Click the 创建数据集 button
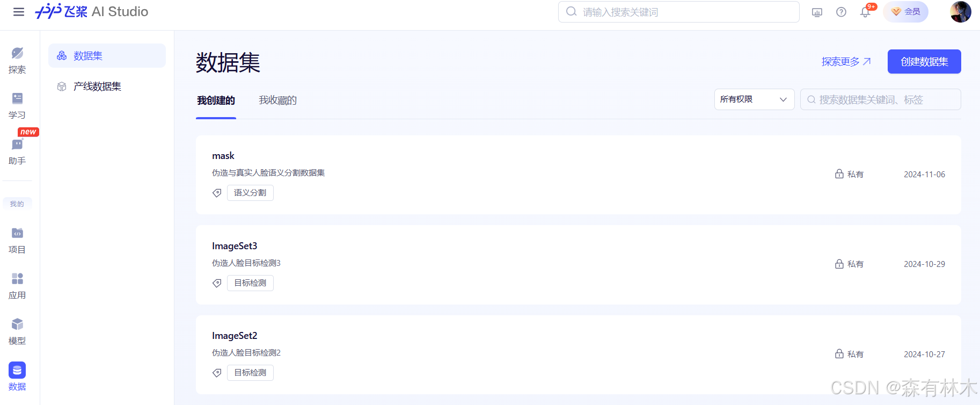The height and width of the screenshot is (405, 980). tap(924, 62)
